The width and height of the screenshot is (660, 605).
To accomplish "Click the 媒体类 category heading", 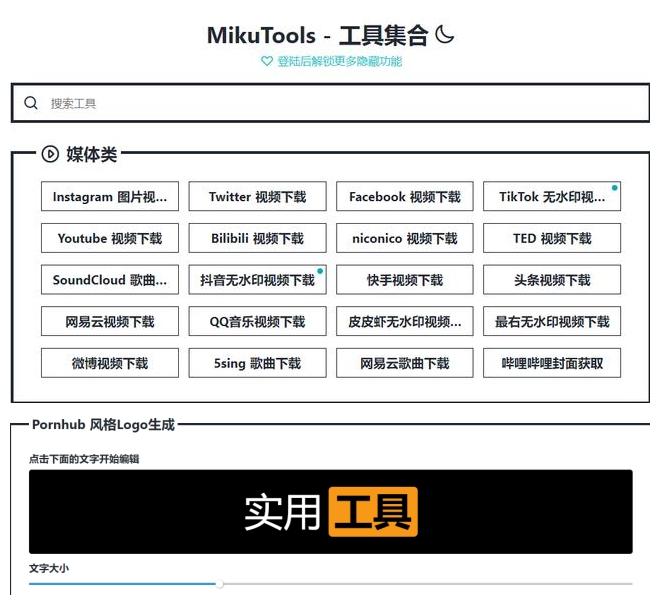I will [x=91, y=154].
